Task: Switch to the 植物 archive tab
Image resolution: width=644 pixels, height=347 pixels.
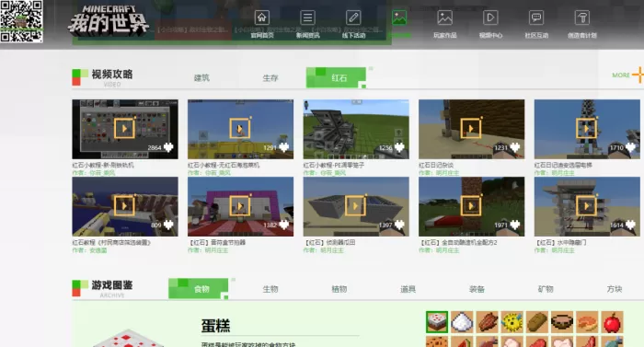Action: [x=339, y=289]
